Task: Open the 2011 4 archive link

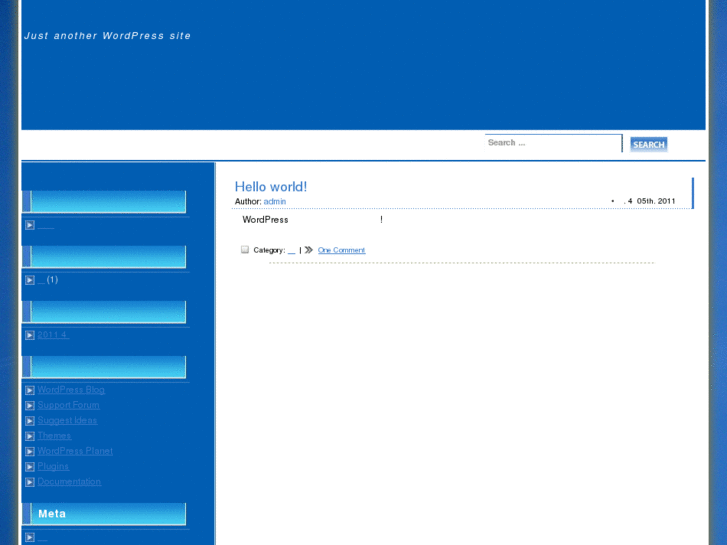Action: (53, 335)
